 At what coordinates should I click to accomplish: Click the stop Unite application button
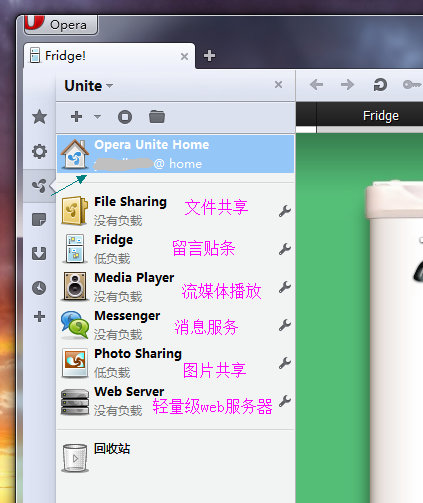click(x=125, y=117)
